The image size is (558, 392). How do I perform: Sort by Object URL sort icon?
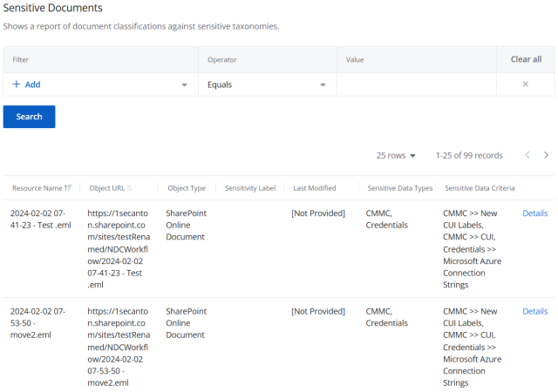(130, 188)
